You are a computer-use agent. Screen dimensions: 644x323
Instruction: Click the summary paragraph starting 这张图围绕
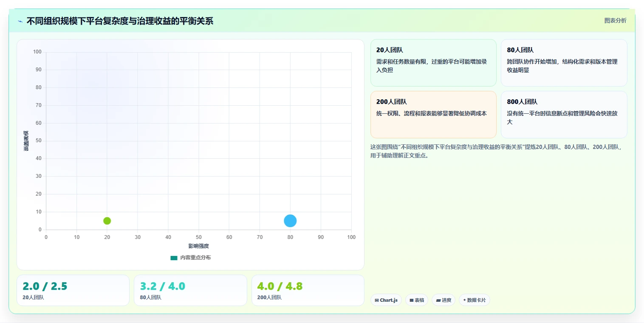point(497,151)
